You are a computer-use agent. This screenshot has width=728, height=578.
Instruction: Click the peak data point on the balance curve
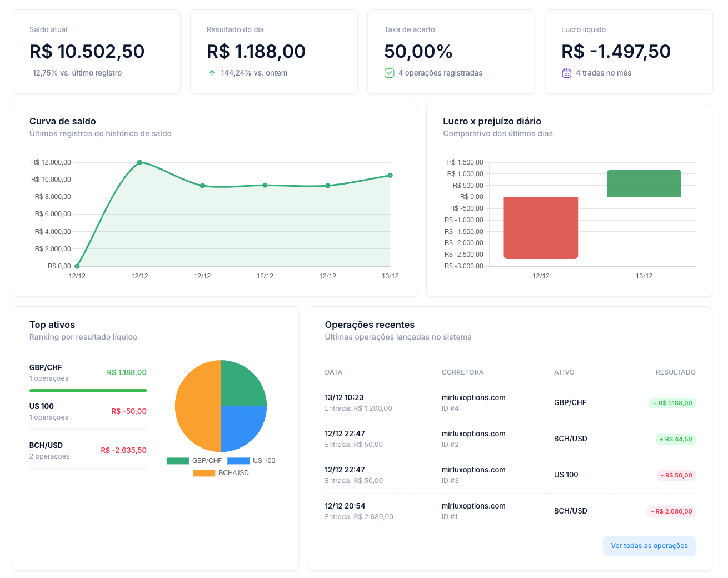[x=139, y=162]
